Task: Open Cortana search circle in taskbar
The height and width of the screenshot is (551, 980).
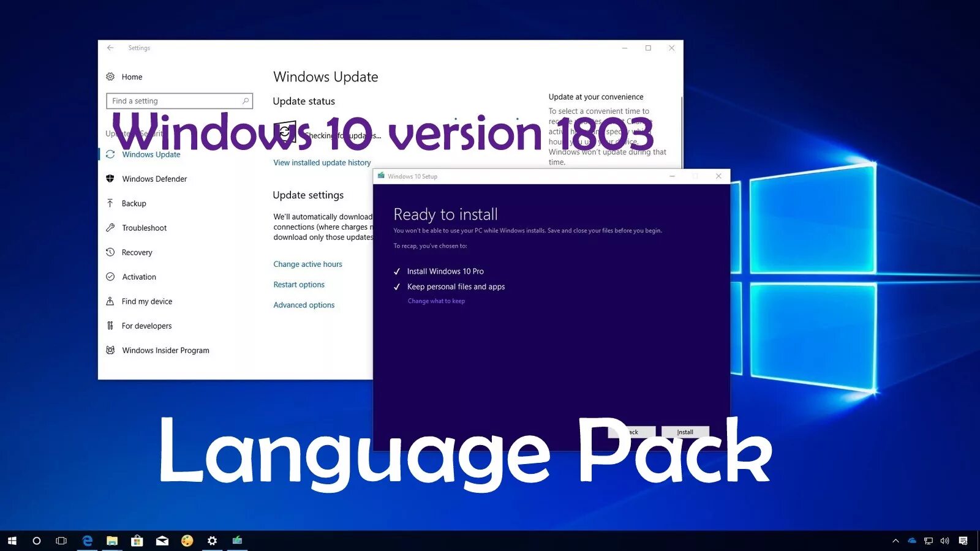Action: tap(37, 541)
